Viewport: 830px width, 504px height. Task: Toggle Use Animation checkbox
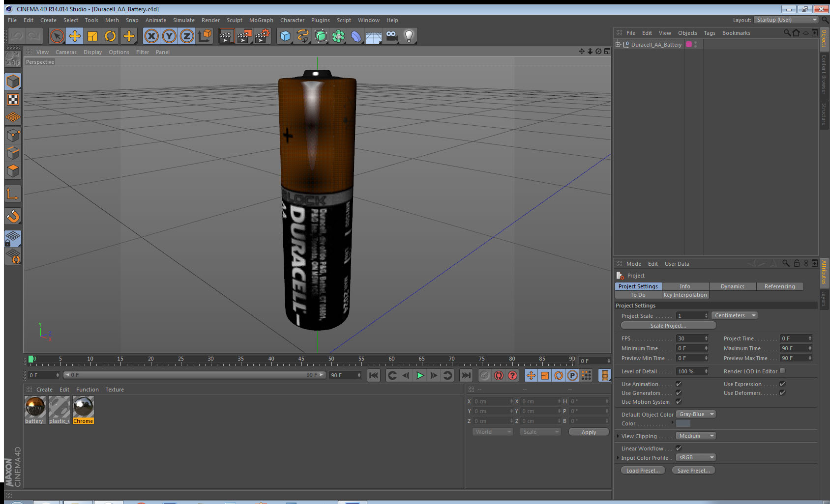tap(679, 384)
